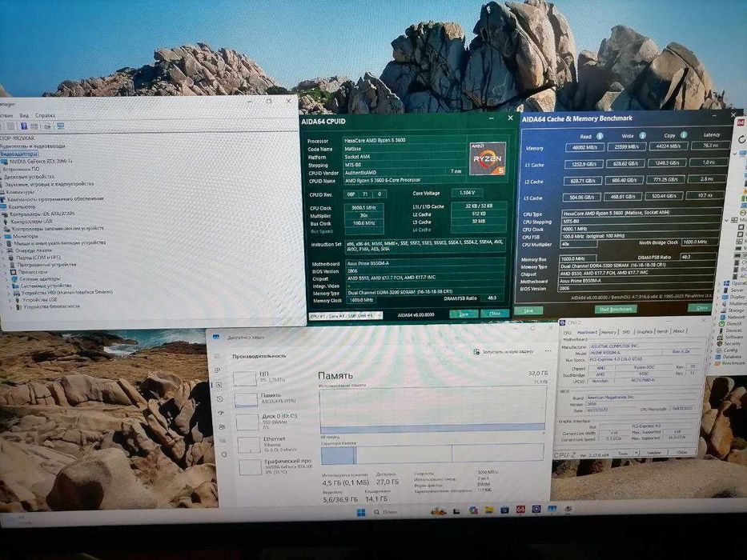Open the Справка menu in Device Manager
Screen dimensions: 747x560
click(46, 115)
